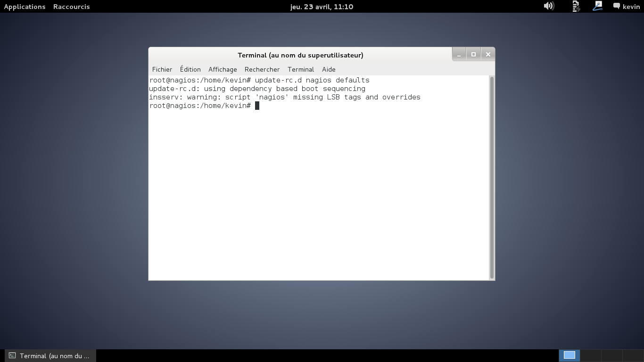Switch to the first workspace
The image size is (644, 362).
click(x=569, y=355)
